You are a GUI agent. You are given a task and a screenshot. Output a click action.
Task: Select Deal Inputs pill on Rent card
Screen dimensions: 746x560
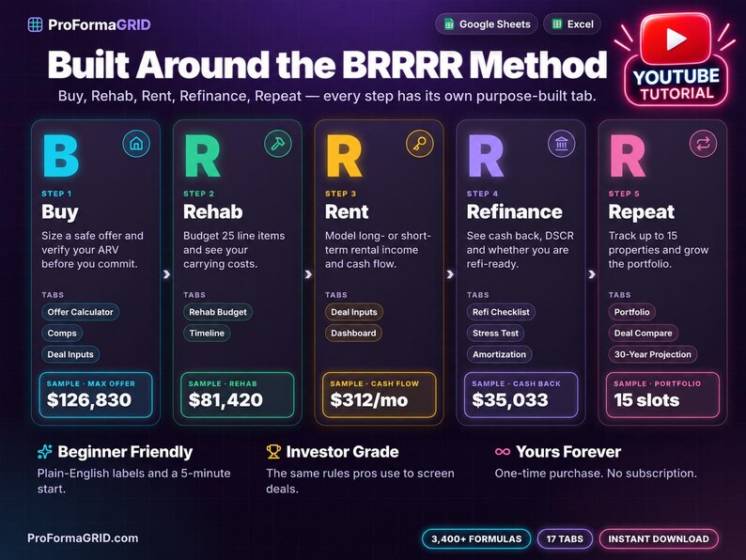click(354, 312)
